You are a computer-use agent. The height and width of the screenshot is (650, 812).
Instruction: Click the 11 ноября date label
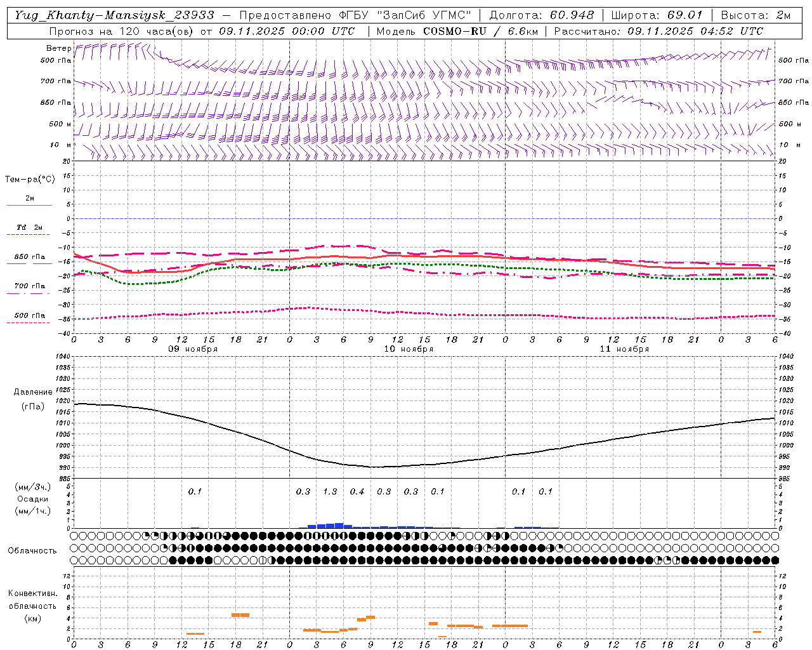coord(624,349)
